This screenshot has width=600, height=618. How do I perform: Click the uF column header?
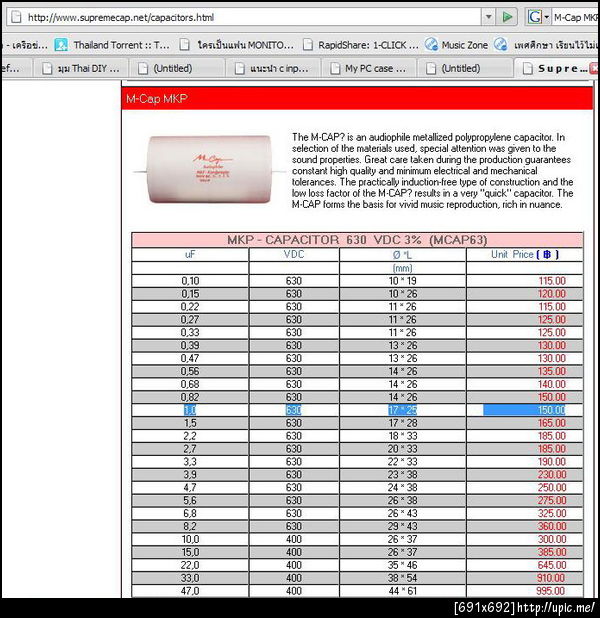(x=190, y=255)
